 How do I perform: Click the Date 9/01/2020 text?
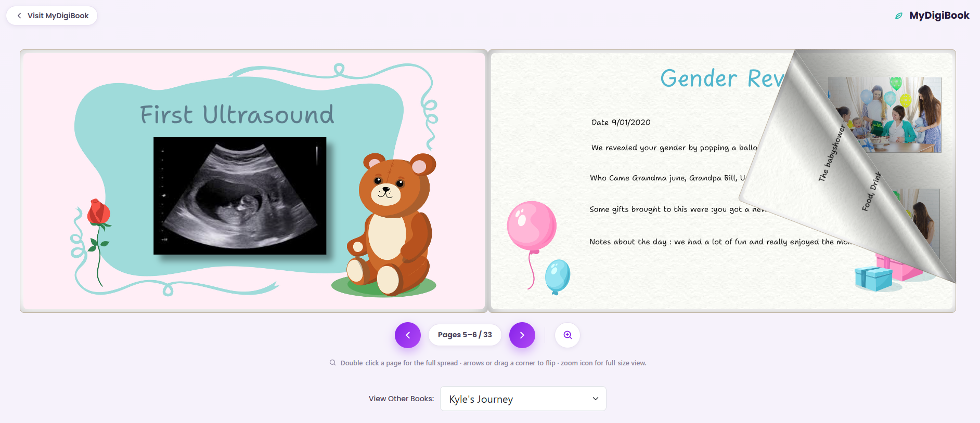click(x=621, y=123)
